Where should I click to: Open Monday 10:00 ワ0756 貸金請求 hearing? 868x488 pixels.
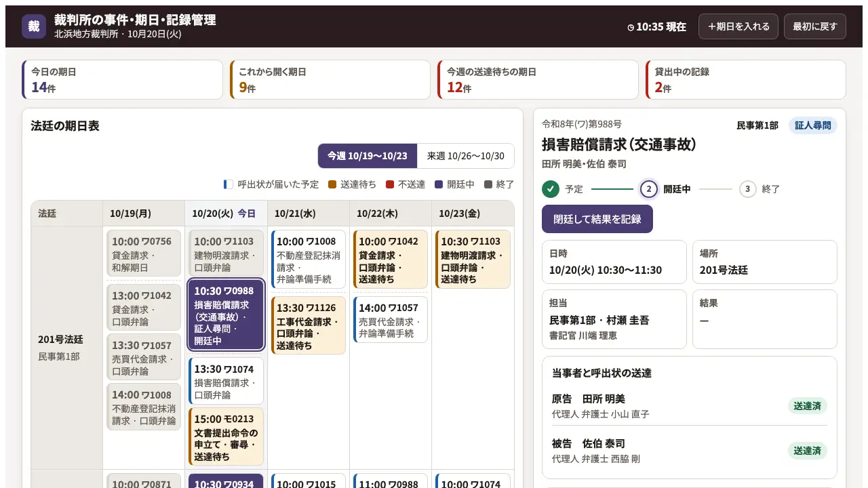pyautogui.click(x=144, y=253)
